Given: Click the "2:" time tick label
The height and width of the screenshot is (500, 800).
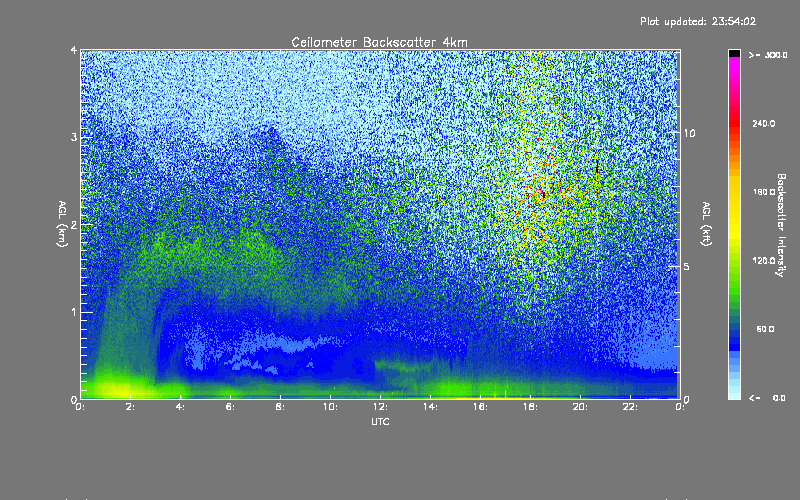Looking at the screenshot, I should point(130,407).
